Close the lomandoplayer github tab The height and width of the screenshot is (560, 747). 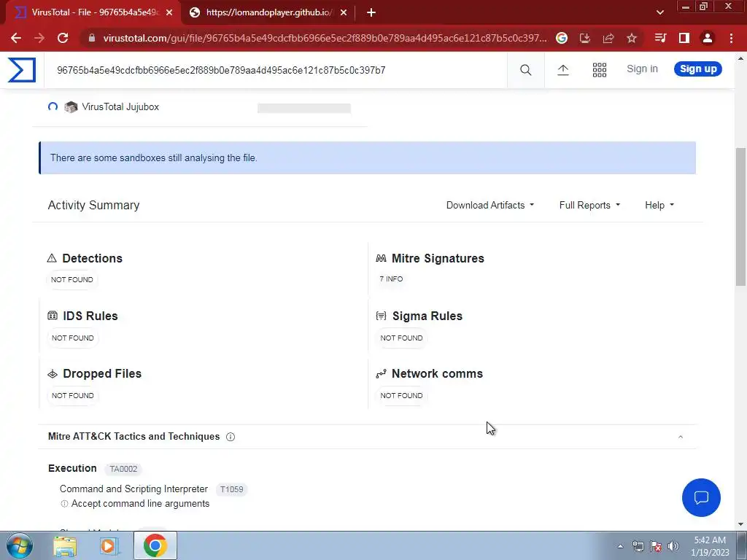pos(344,13)
